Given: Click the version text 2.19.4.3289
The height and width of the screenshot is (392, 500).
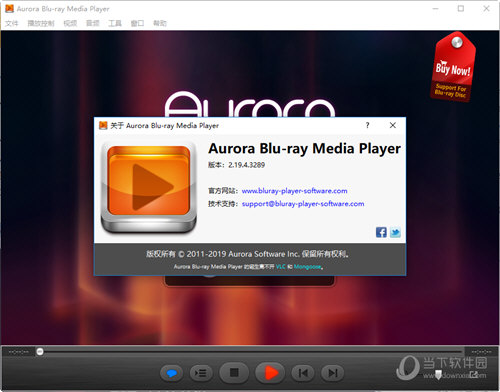Looking at the screenshot, I should (x=246, y=165).
